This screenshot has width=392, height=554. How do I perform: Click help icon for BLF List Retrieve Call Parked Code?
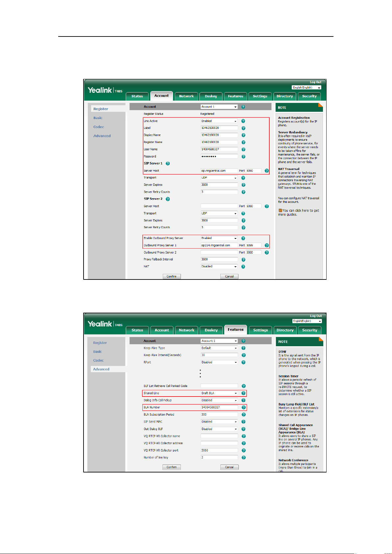point(244,386)
